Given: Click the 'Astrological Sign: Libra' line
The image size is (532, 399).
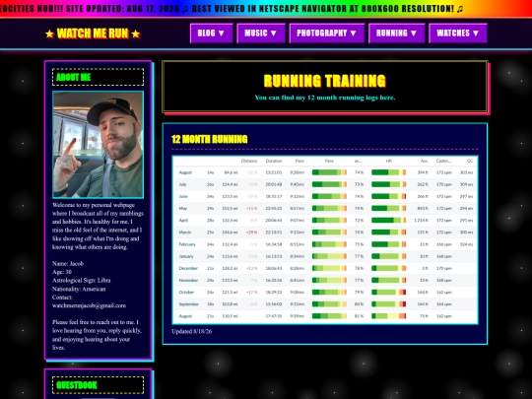Looking at the screenshot, I should coord(82,281).
